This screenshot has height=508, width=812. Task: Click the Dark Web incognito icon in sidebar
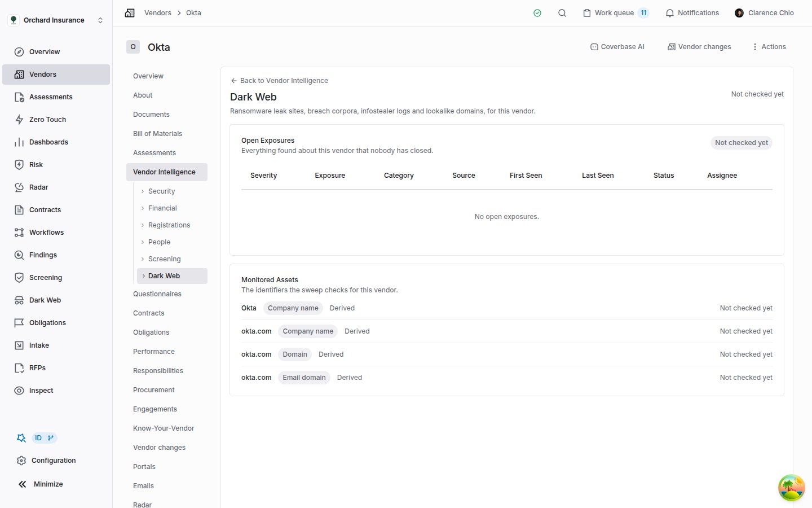click(19, 300)
